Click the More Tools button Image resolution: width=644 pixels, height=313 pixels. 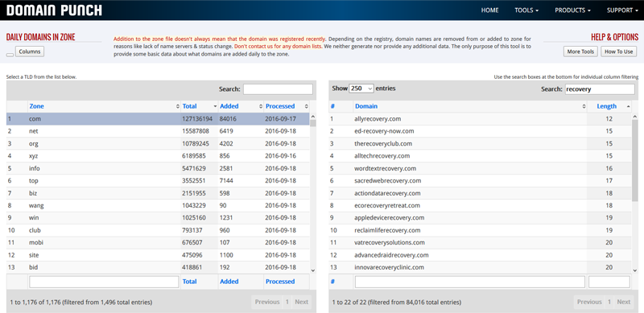point(580,51)
